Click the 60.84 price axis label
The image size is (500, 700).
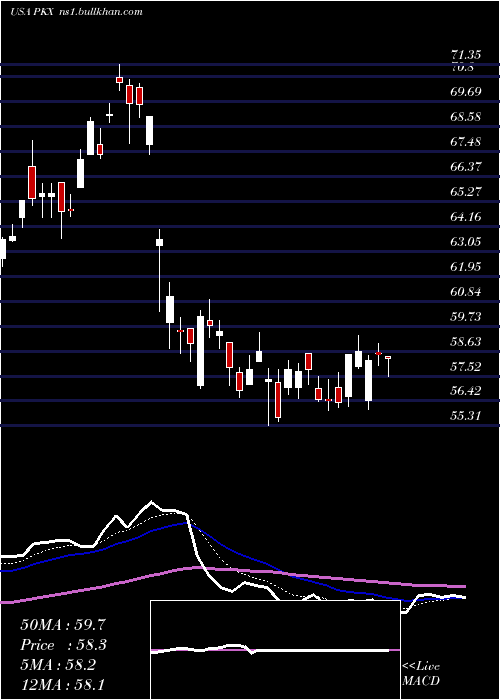point(466,292)
